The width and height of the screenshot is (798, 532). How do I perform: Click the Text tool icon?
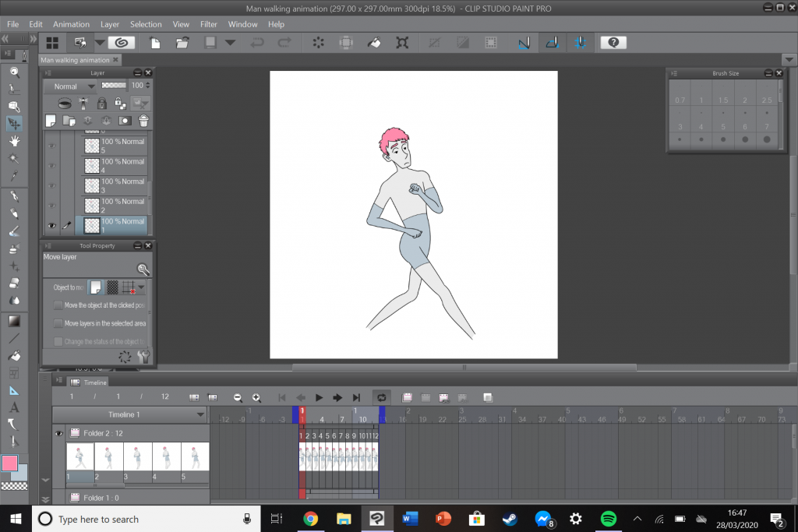pyautogui.click(x=14, y=407)
